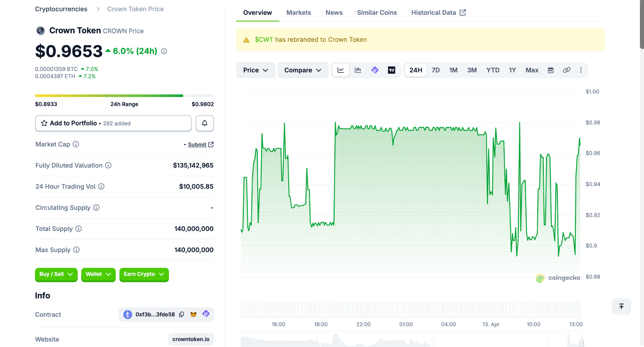The width and height of the screenshot is (644, 347).
Task: Open GeckoTerminal via the gecko icon
Action: point(374,70)
